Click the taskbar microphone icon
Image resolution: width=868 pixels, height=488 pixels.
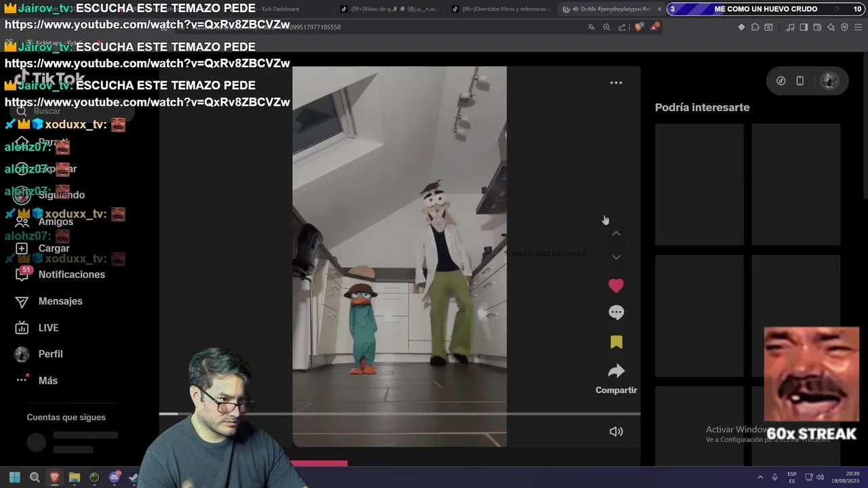point(774,477)
